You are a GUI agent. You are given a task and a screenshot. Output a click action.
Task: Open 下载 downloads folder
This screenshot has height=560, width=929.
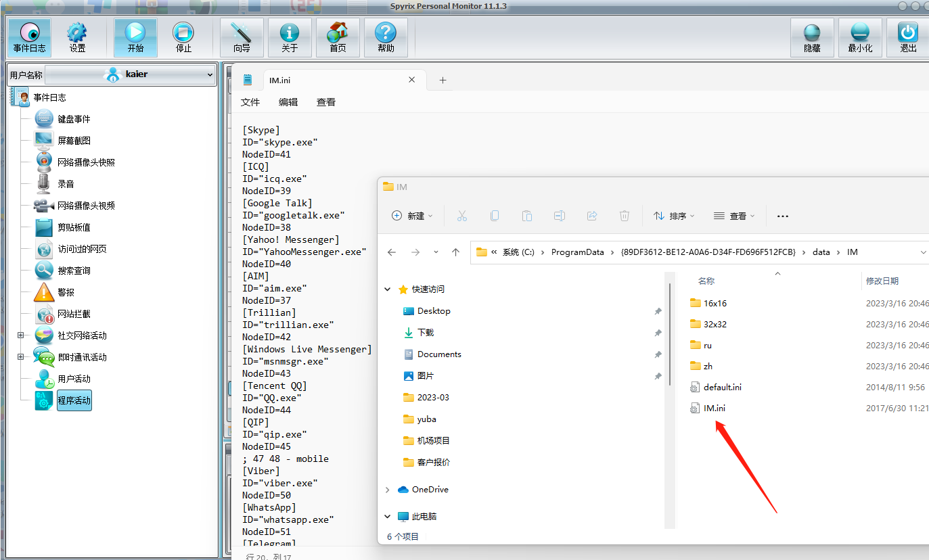click(426, 333)
